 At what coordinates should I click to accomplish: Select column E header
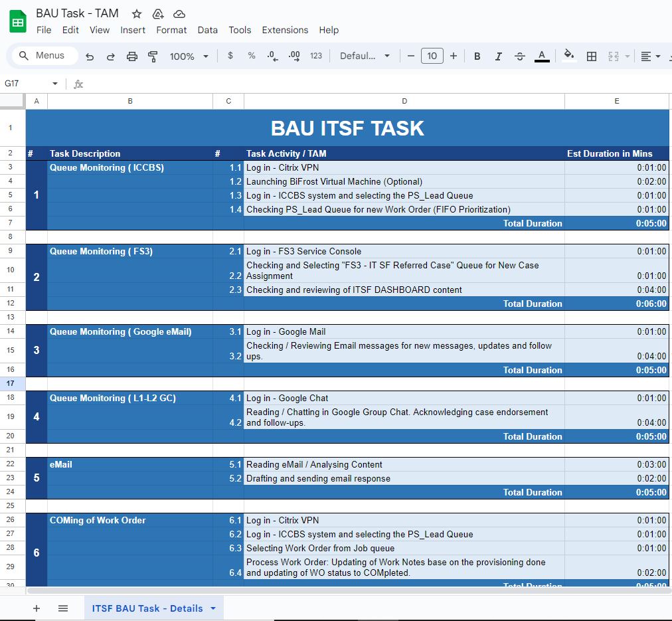pyautogui.click(x=617, y=101)
